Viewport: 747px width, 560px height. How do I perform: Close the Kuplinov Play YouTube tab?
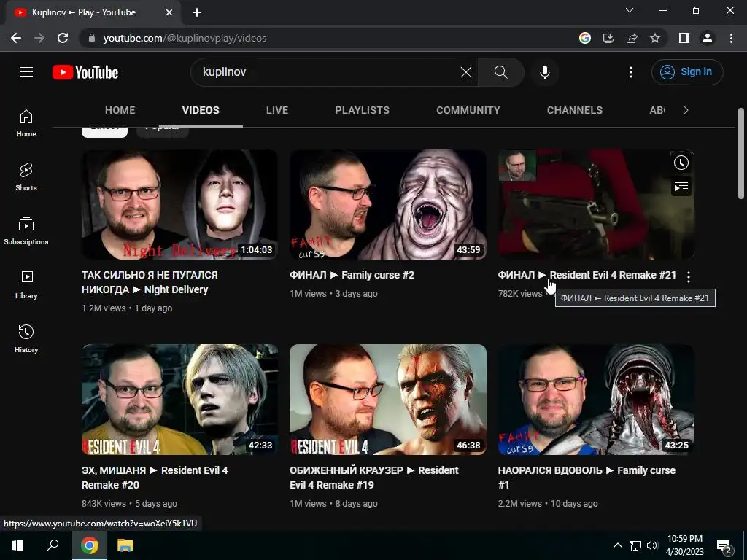click(x=169, y=12)
